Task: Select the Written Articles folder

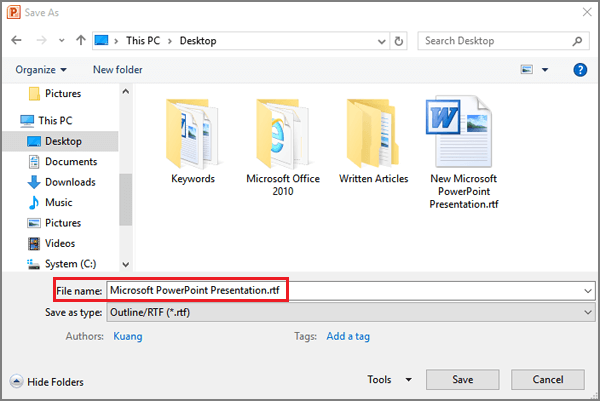Action: click(373, 142)
